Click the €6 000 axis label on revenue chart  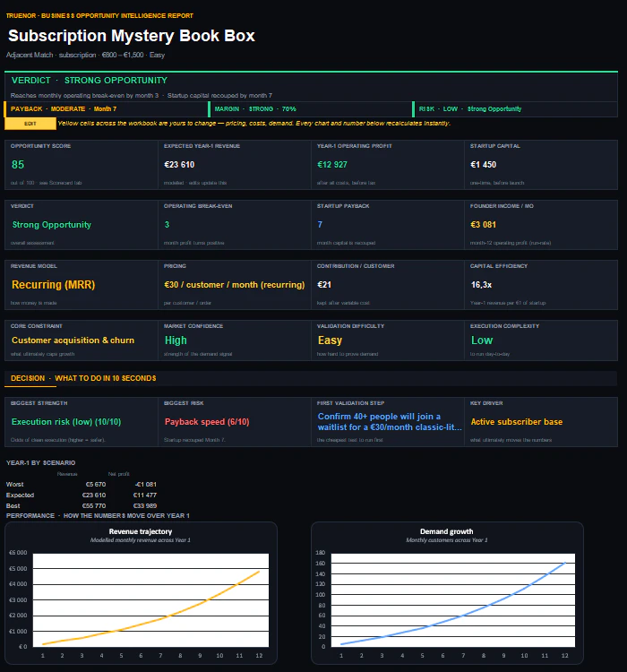tap(18, 553)
